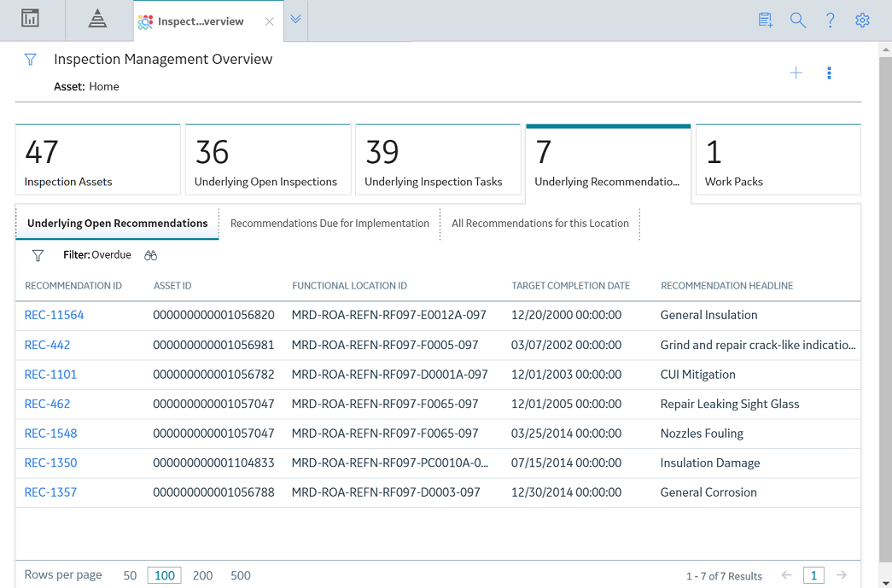Open the vertical three-dot more options menu
The height and width of the screenshot is (588, 892).
(829, 73)
